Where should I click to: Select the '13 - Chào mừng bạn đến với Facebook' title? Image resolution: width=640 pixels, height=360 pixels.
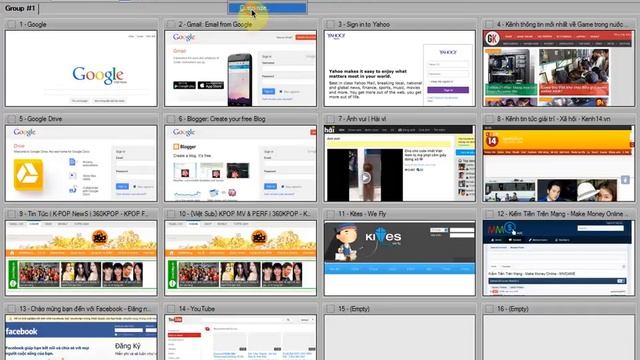[85, 309]
